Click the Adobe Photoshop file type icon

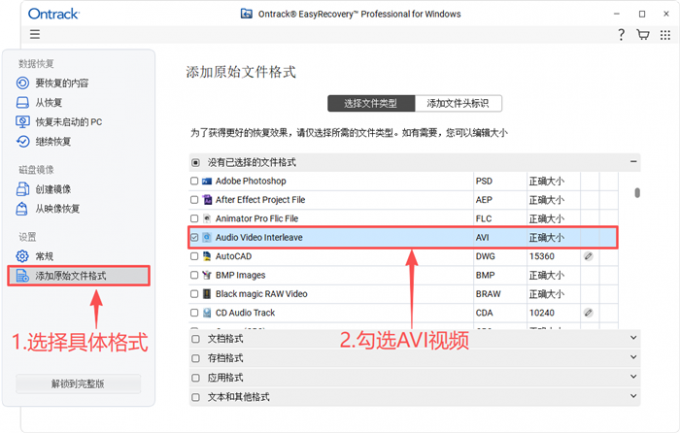pos(207,181)
